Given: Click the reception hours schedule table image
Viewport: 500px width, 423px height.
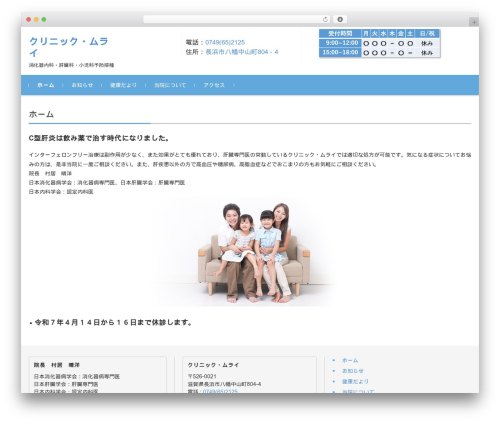Looking at the screenshot, I should pyautogui.click(x=380, y=43).
